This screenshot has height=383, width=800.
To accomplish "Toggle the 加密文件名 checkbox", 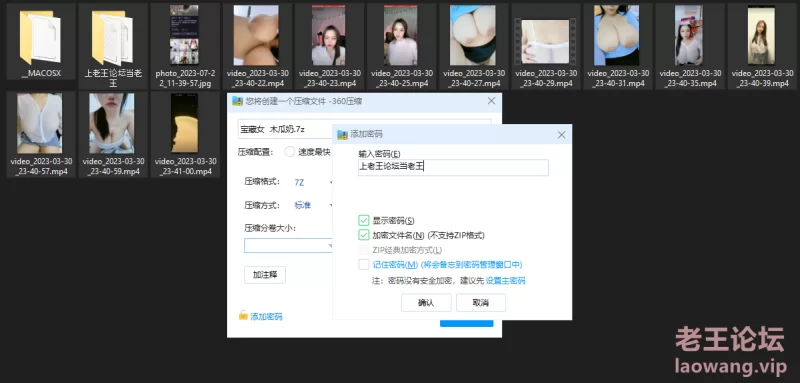I will [363, 235].
